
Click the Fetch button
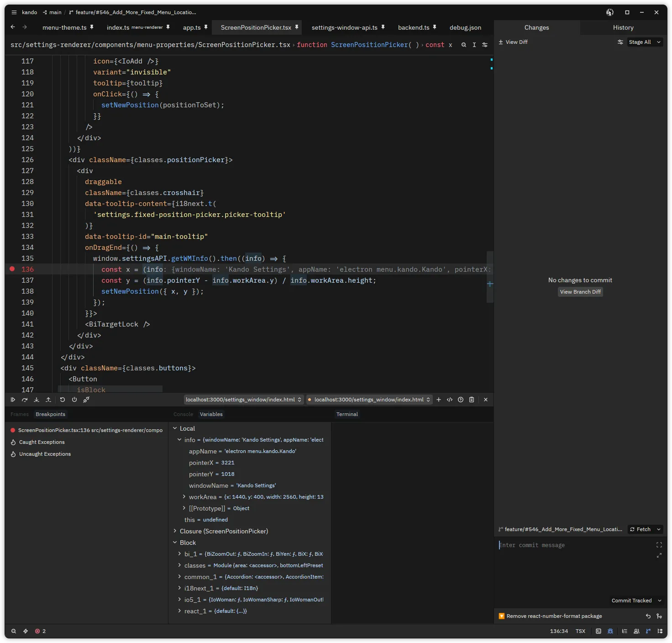(x=640, y=529)
